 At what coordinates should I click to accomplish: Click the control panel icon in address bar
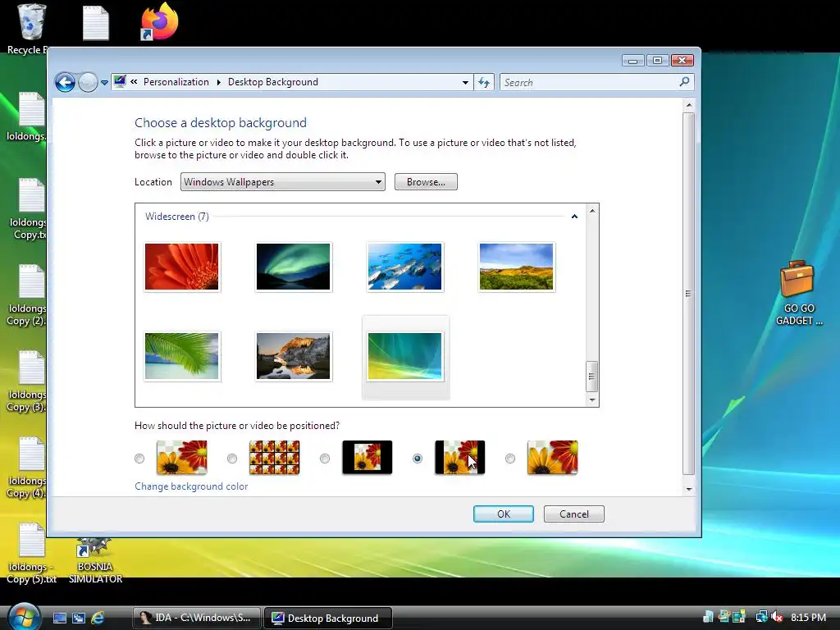(x=120, y=81)
